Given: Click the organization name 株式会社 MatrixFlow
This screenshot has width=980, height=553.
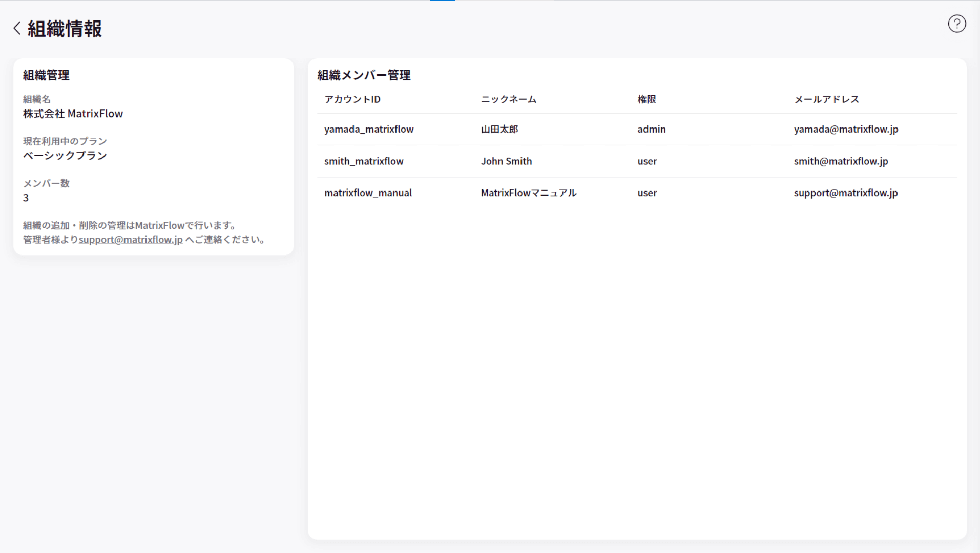Looking at the screenshot, I should coord(73,114).
